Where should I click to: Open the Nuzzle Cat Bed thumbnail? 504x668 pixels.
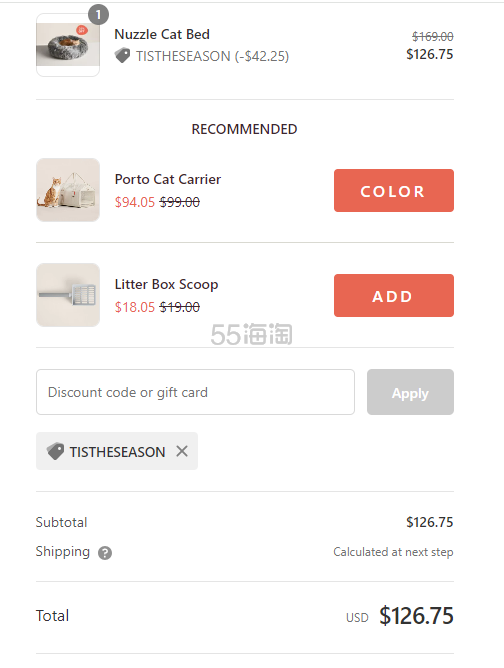point(68,45)
